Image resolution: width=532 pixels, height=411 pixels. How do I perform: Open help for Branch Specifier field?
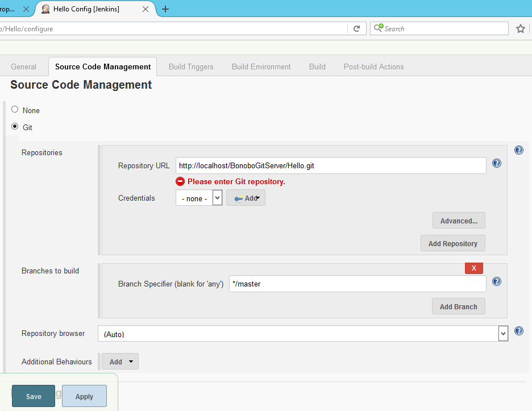pyautogui.click(x=497, y=281)
